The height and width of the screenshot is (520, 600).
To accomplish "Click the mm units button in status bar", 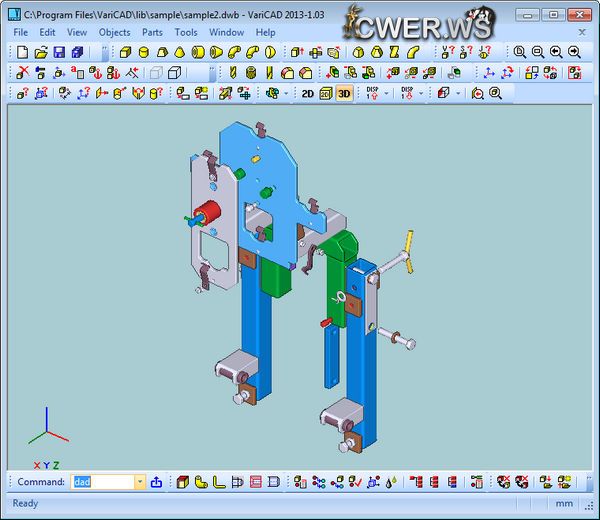I will [x=564, y=504].
